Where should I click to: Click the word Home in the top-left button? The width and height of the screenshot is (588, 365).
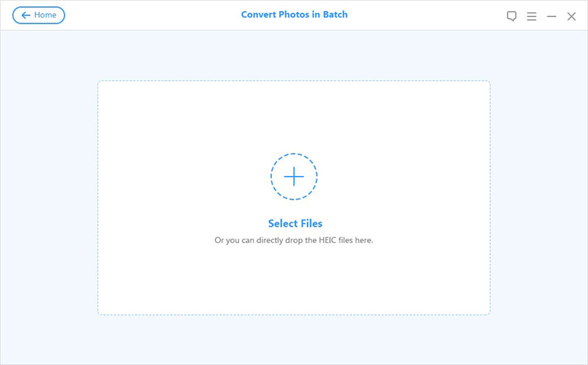[x=45, y=15]
